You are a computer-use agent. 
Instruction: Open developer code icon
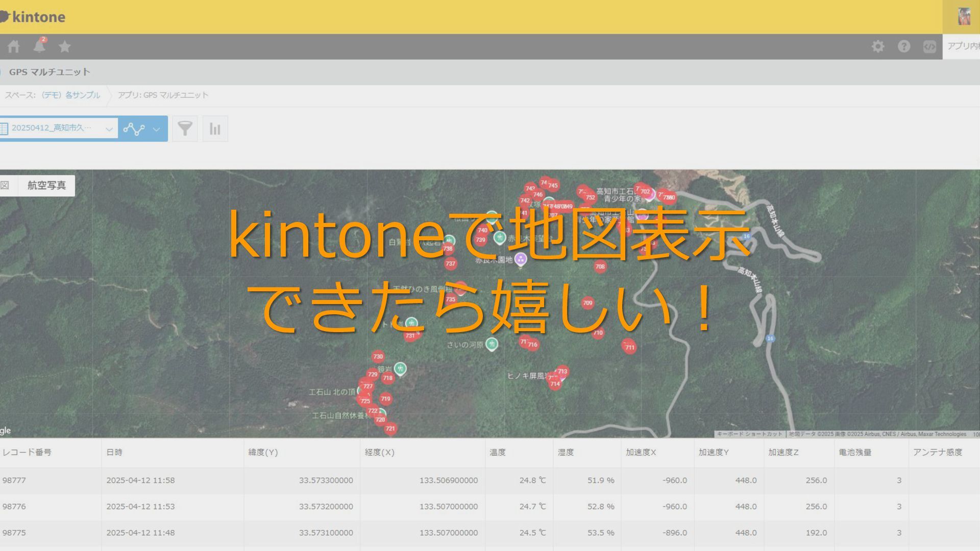coord(929,46)
